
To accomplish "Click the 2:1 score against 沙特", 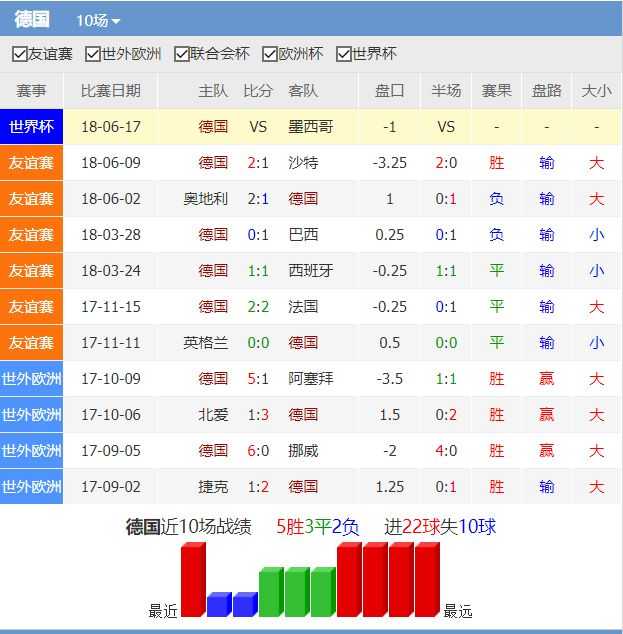I will [x=258, y=163].
